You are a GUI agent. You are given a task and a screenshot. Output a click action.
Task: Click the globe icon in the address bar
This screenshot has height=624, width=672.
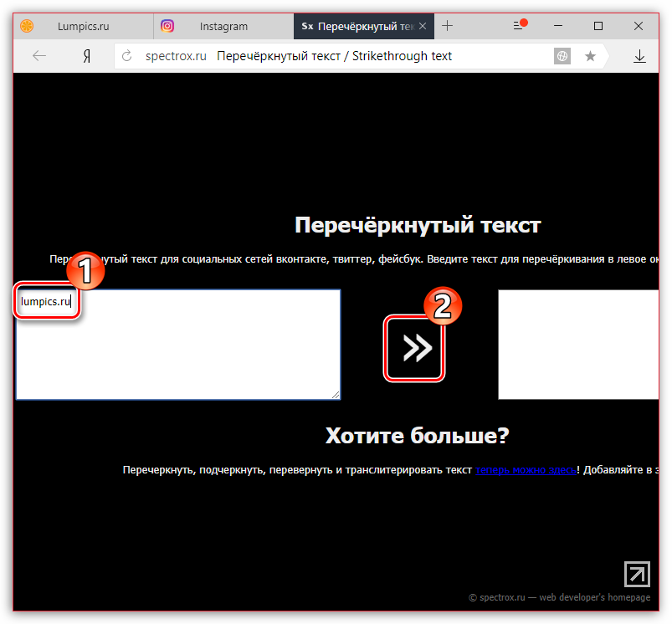click(x=562, y=56)
